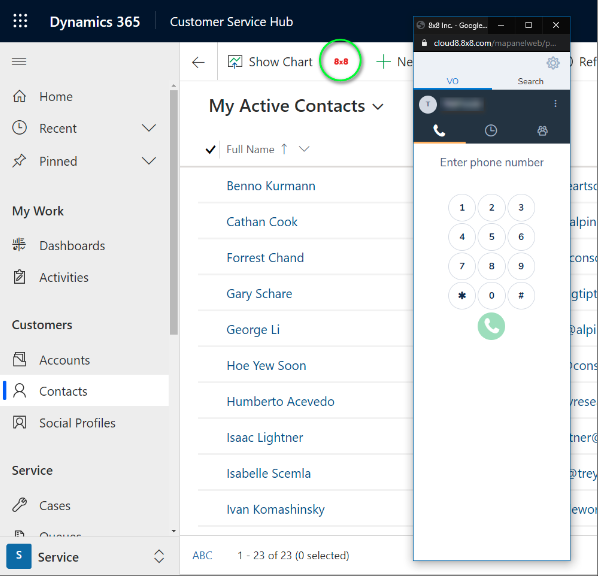The height and width of the screenshot is (579, 599).
Task: Open contact Hoe Yew Soon
Action: click(266, 366)
